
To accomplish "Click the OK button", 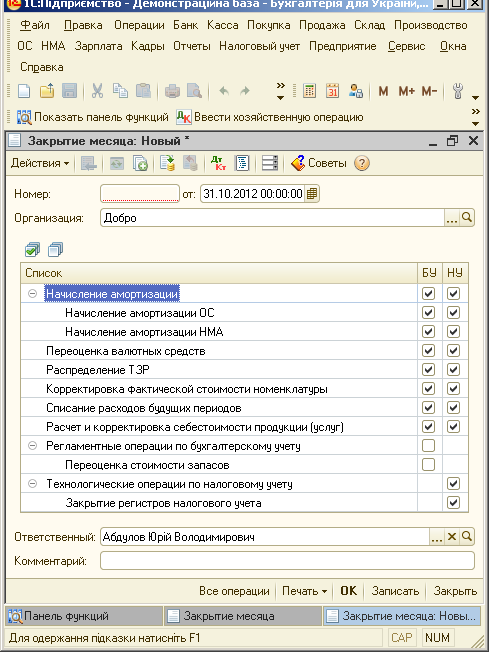I will 348,591.
